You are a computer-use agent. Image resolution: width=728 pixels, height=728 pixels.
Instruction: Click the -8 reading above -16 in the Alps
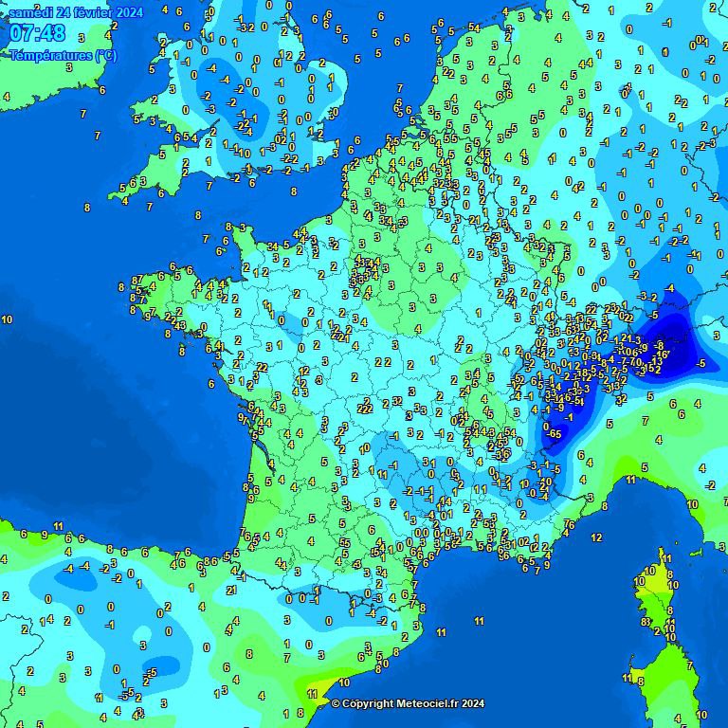(660, 344)
